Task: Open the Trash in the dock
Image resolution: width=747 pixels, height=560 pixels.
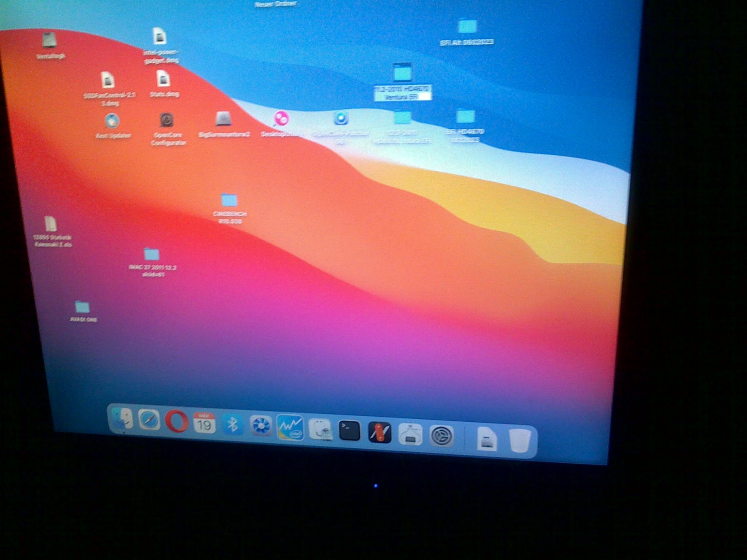Action: [x=520, y=441]
